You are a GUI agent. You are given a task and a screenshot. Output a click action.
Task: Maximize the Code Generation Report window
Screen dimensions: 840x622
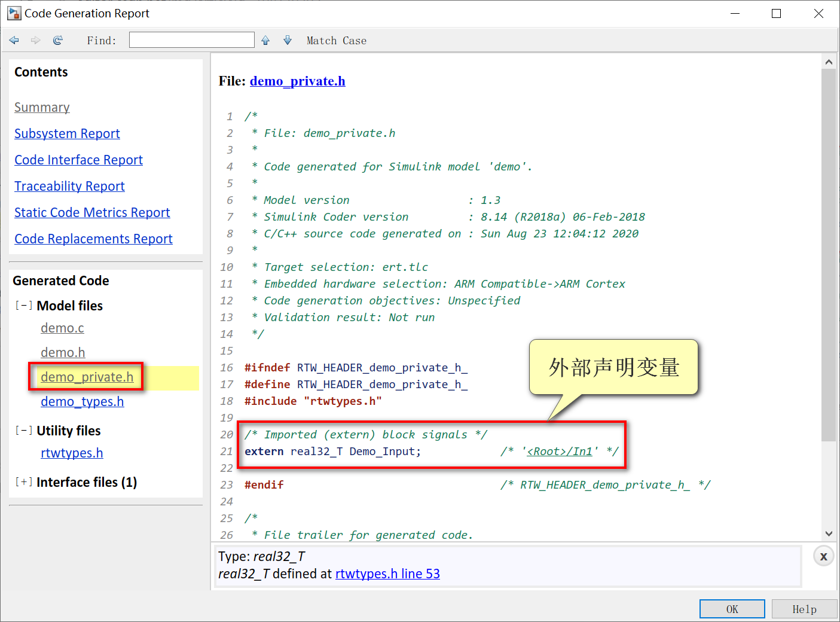pyautogui.click(x=776, y=13)
